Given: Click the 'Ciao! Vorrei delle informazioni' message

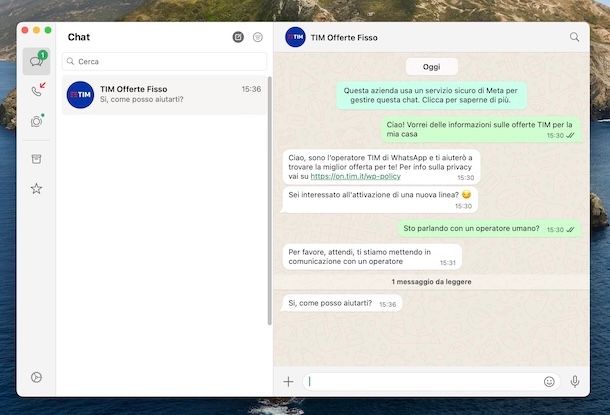Looking at the screenshot, I should click(481, 129).
